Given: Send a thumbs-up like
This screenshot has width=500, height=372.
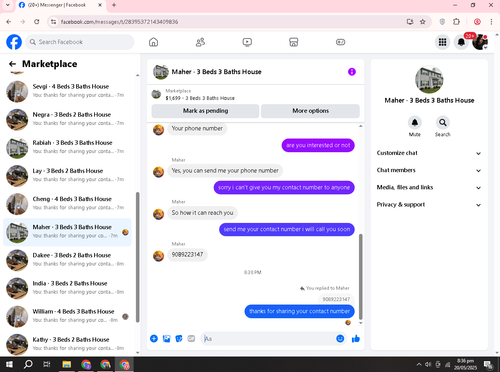Looking at the screenshot, I should pos(356,339).
